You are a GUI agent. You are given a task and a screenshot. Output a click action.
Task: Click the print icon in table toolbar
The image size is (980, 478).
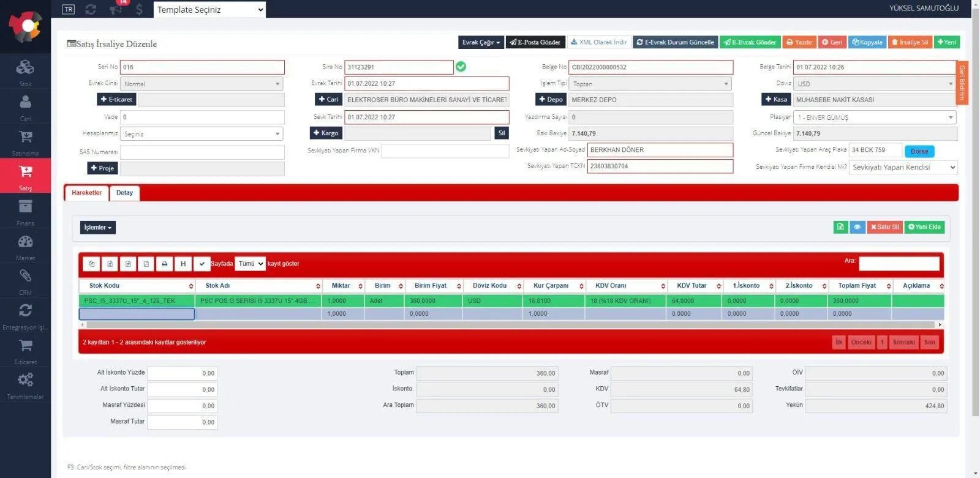(164, 264)
